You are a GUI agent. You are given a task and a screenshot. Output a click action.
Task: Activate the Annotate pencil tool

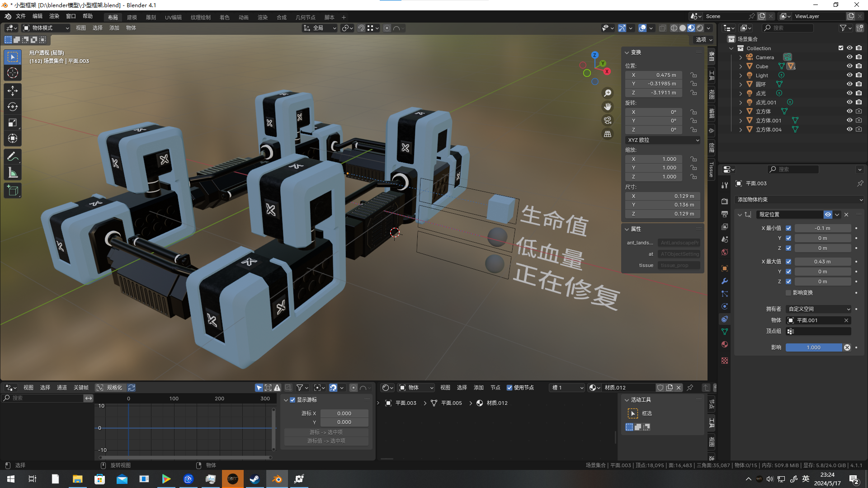[x=13, y=157]
